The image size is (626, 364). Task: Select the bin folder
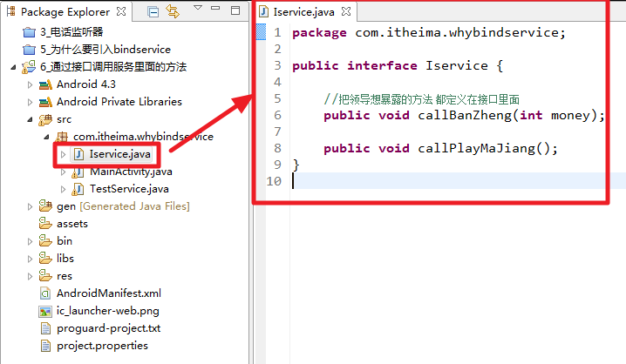[x=65, y=241]
